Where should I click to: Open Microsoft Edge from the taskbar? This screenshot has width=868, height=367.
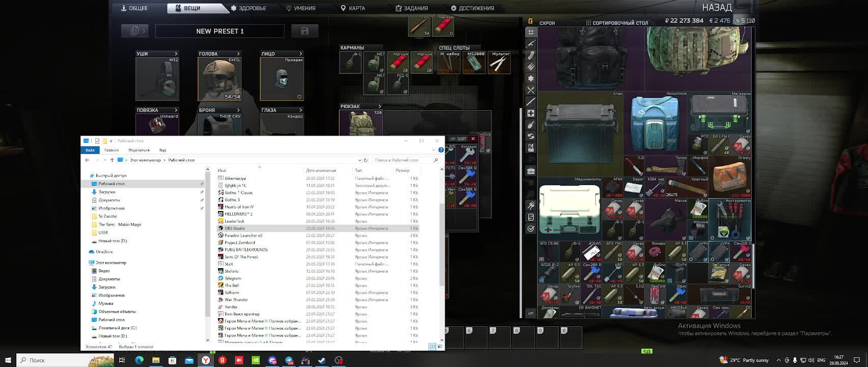coord(139,360)
